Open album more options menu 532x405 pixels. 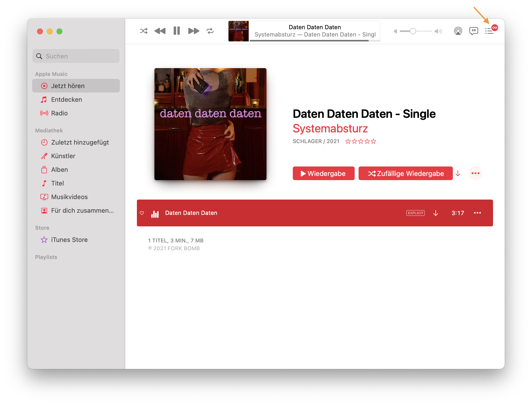tap(475, 173)
